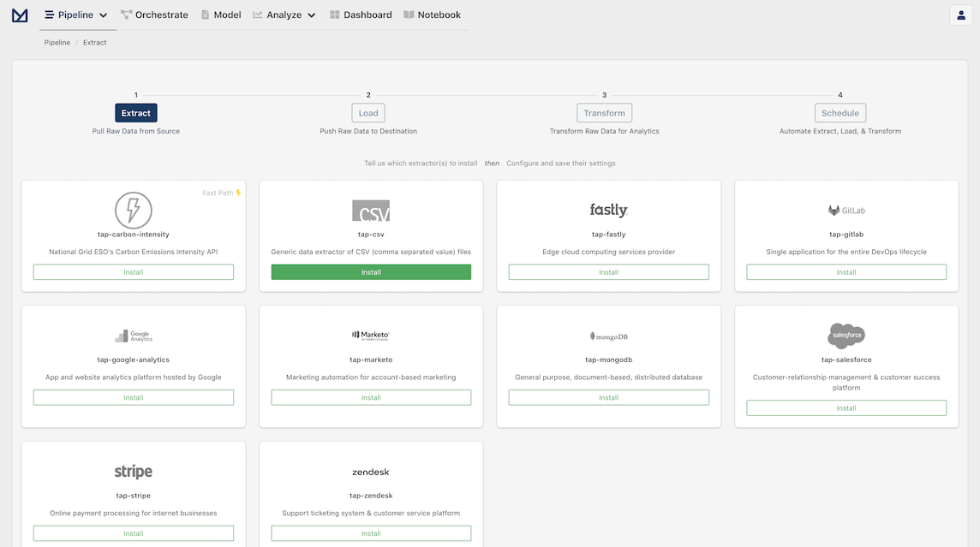Open the Notebook page
This screenshot has width=980, height=547.
432,15
